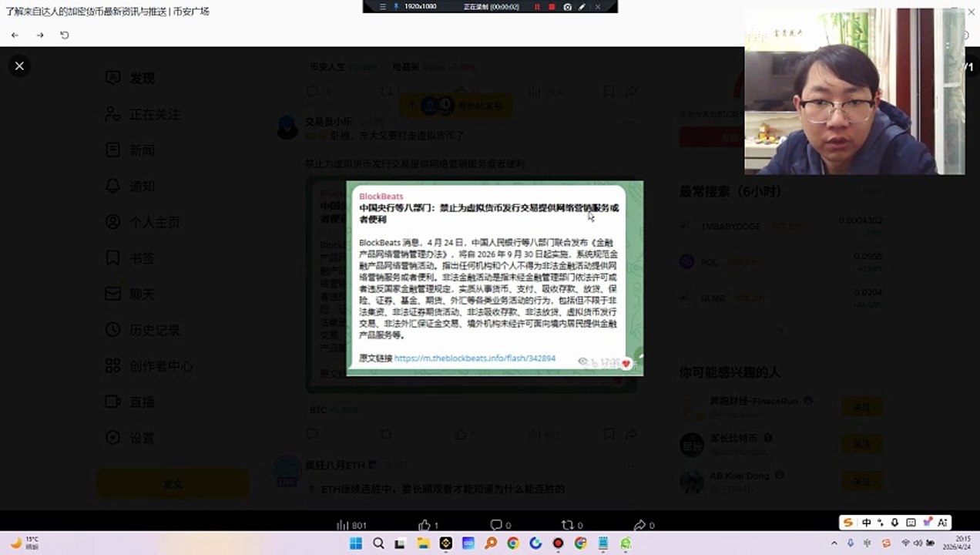Open 历史记录 history in the sidebar
Viewport: 980px width, 555px height.
[143, 330]
